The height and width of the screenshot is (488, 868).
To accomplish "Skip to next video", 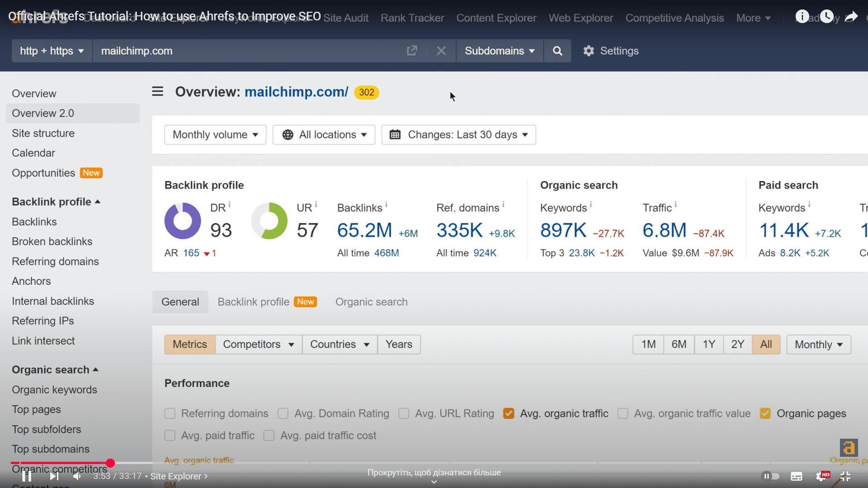I will (53, 476).
